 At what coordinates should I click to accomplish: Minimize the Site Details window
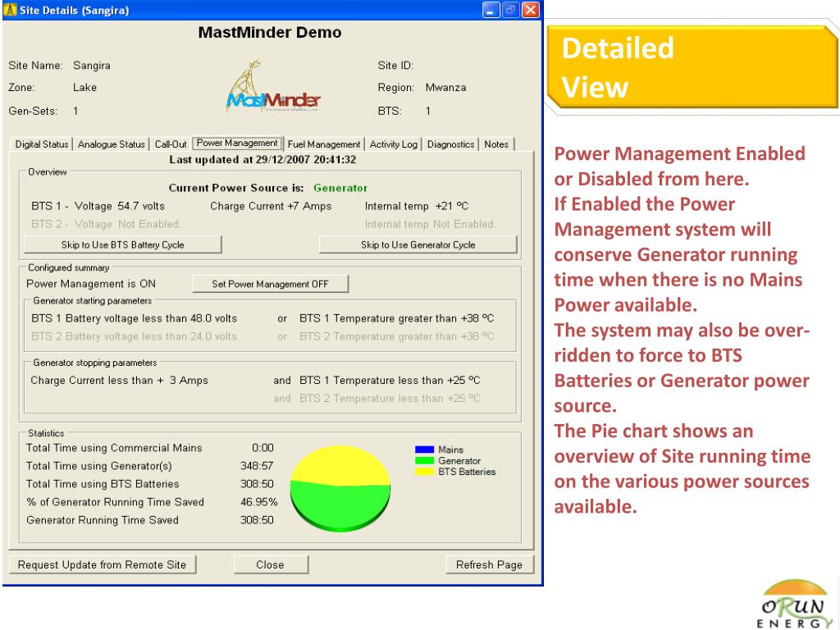[491, 10]
